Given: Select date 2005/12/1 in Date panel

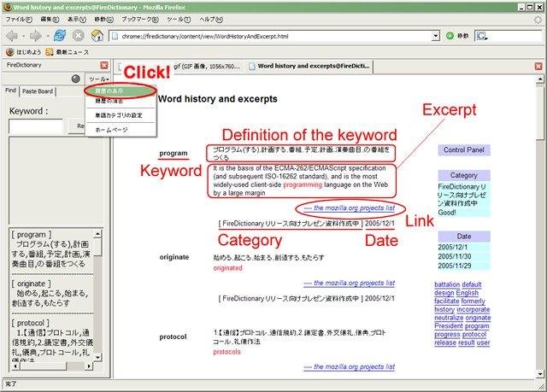Looking at the screenshot, I should click(463, 248).
